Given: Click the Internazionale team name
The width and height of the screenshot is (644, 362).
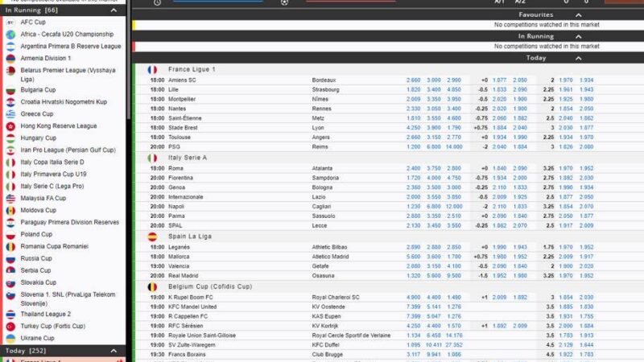Looking at the screenshot, I should (186, 197).
